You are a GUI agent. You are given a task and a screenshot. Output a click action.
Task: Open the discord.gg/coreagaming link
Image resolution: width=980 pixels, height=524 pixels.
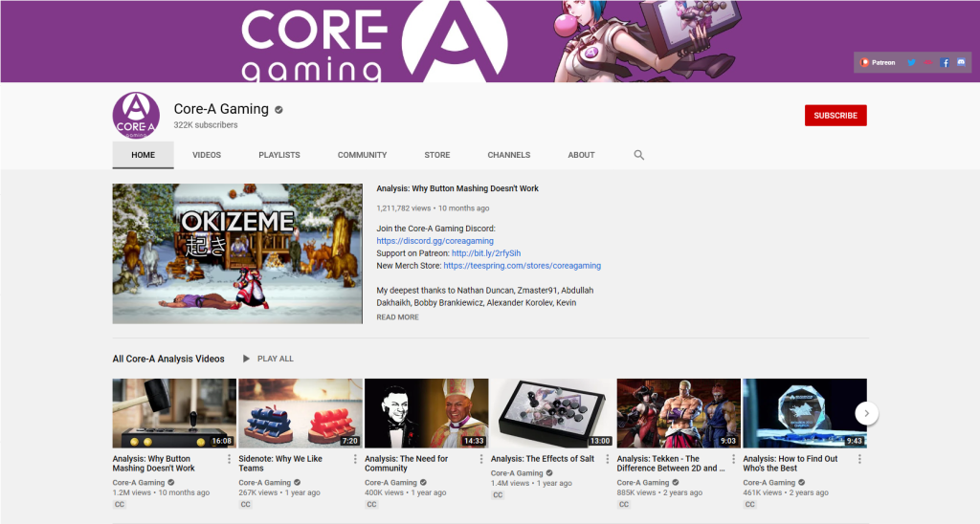click(435, 241)
